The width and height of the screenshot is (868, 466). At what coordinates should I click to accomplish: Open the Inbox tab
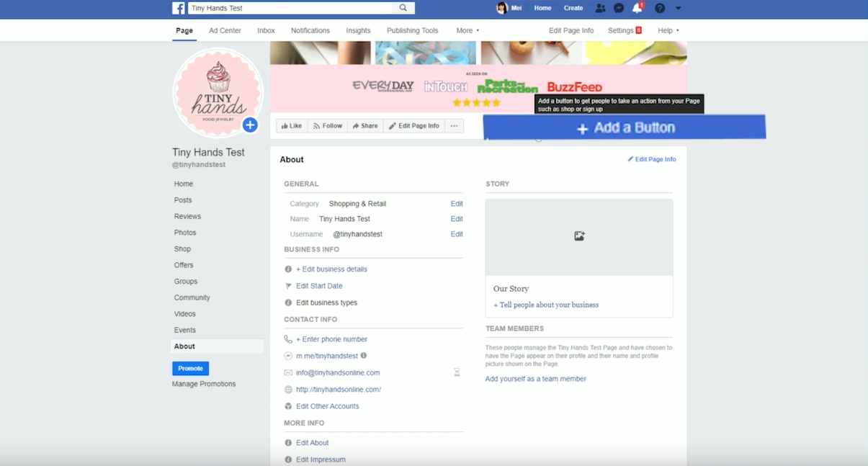point(266,30)
